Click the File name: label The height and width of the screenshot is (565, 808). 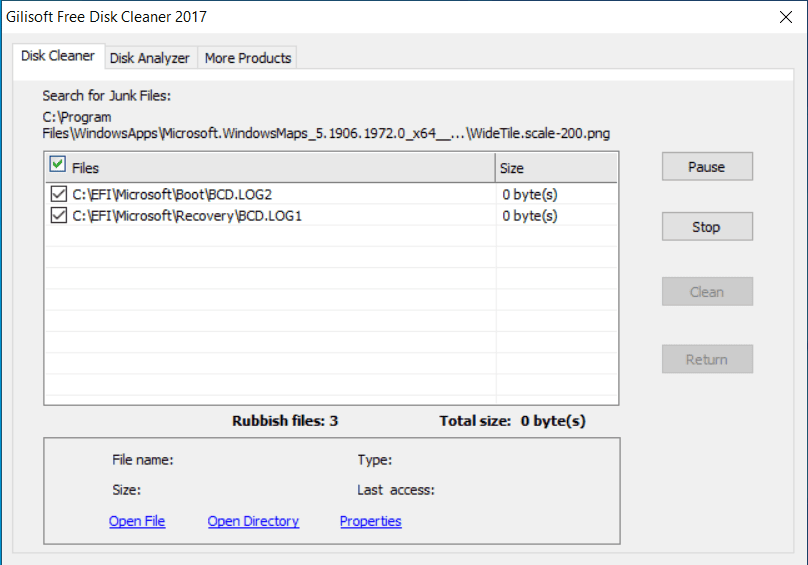[x=143, y=460]
